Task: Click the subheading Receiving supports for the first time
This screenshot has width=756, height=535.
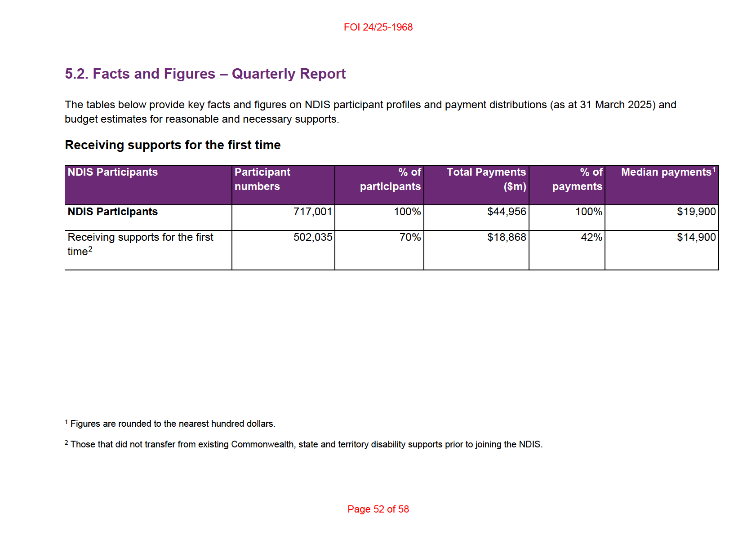Action: point(173,145)
